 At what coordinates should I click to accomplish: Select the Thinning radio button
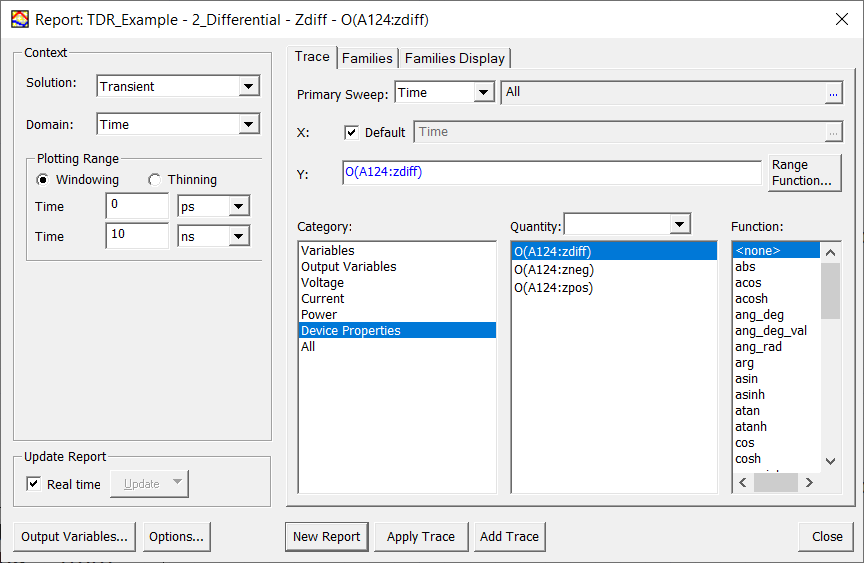155,180
